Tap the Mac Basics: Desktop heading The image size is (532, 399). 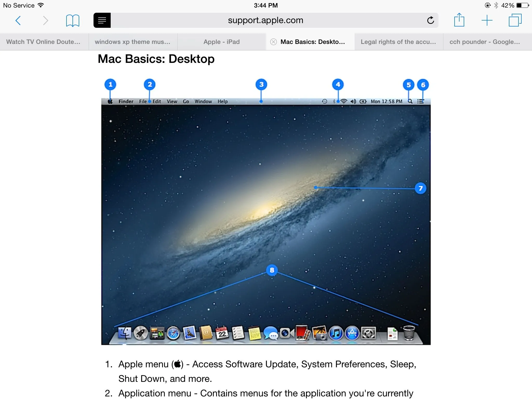pos(156,59)
